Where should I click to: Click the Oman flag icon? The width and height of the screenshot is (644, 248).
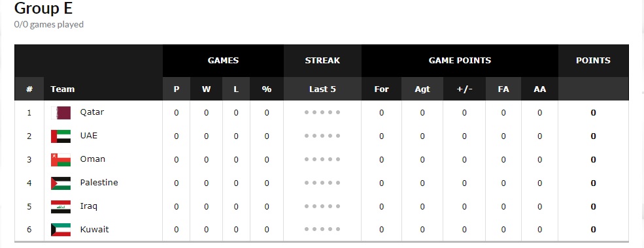61,159
